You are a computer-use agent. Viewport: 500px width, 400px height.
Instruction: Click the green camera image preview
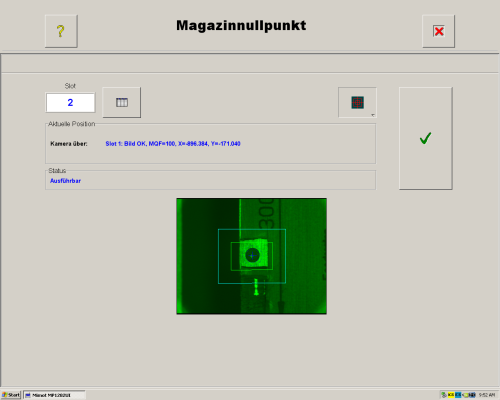pyautogui.click(x=251, y=256)
